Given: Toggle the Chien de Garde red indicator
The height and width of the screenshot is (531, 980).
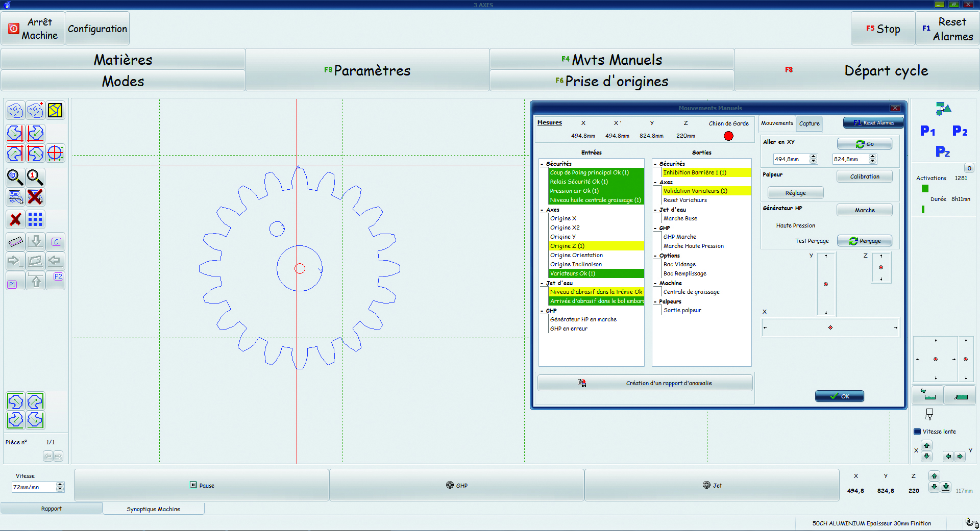Looking at the screenshot, I should pyautogui.click(x=728, y=136).
